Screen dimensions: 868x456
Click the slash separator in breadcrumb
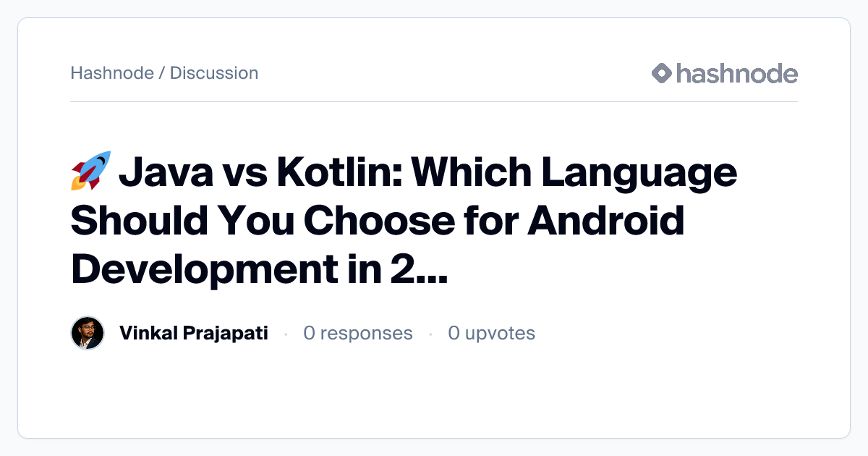click(162, 73)
